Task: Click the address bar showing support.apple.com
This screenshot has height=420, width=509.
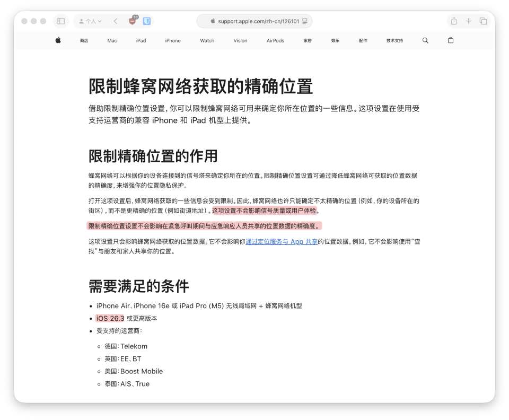Action: pos(254,21)
